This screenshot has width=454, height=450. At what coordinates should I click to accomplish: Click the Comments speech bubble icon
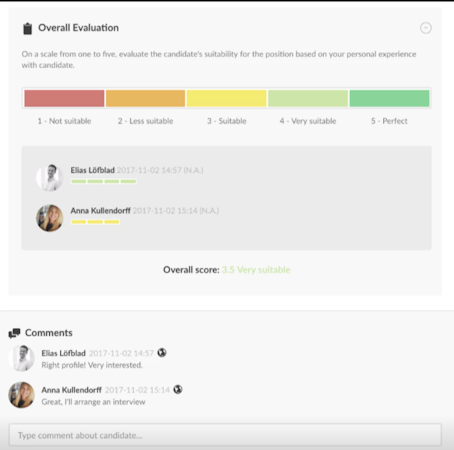pyautogui.click(x=14, y=333)
